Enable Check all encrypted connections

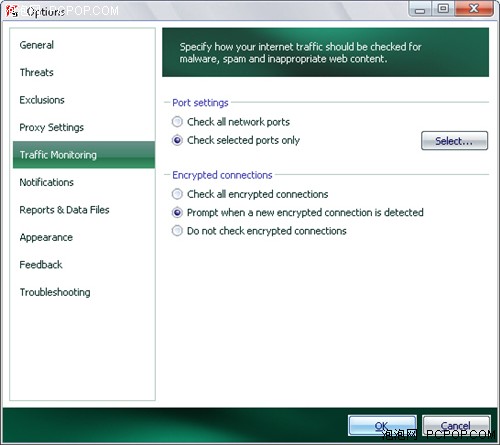(177, 194)
